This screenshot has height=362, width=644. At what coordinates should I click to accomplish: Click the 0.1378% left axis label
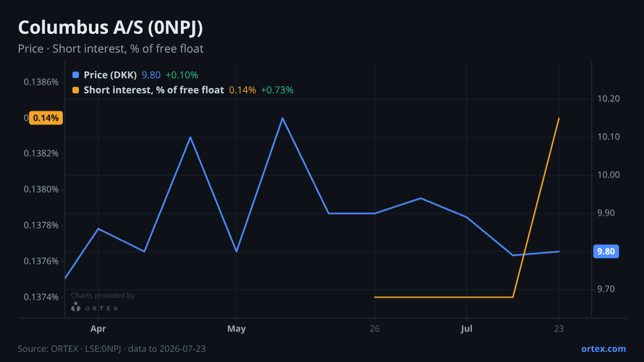point(41,225)
